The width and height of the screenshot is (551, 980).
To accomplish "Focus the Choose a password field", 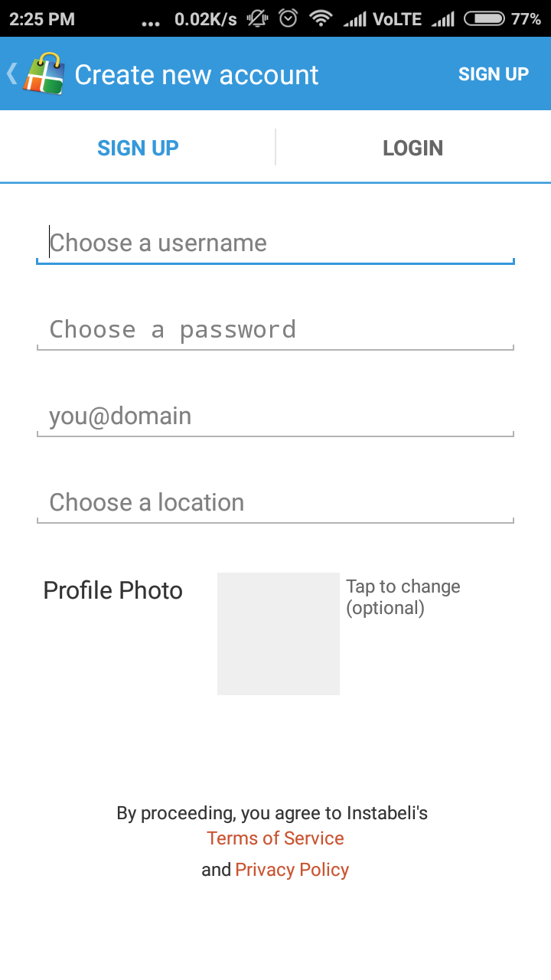I will [275, 330].
